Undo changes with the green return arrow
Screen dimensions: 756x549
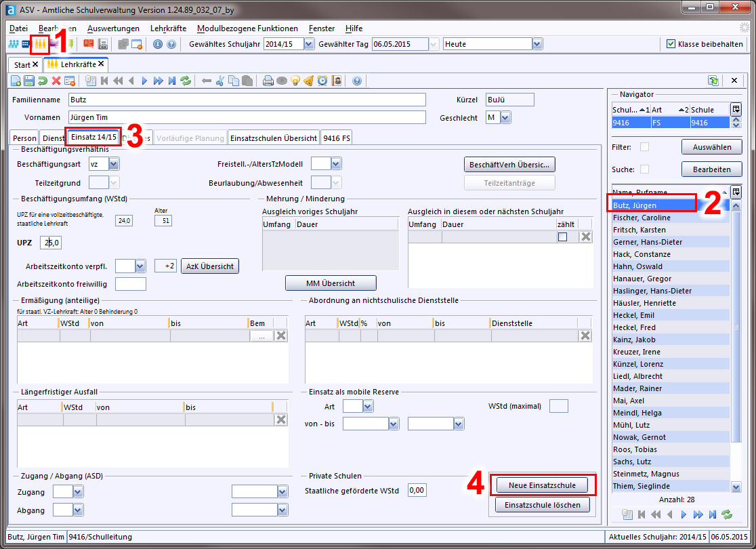tap(43, 81)
